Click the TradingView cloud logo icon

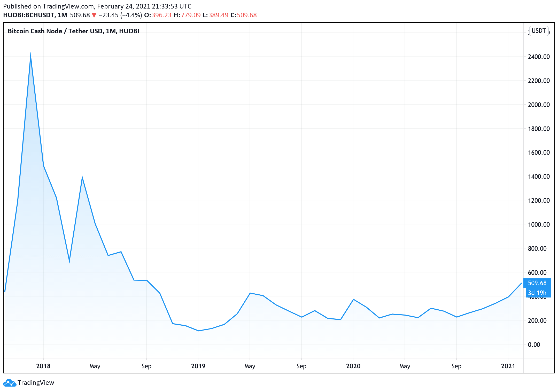(10, 382)
